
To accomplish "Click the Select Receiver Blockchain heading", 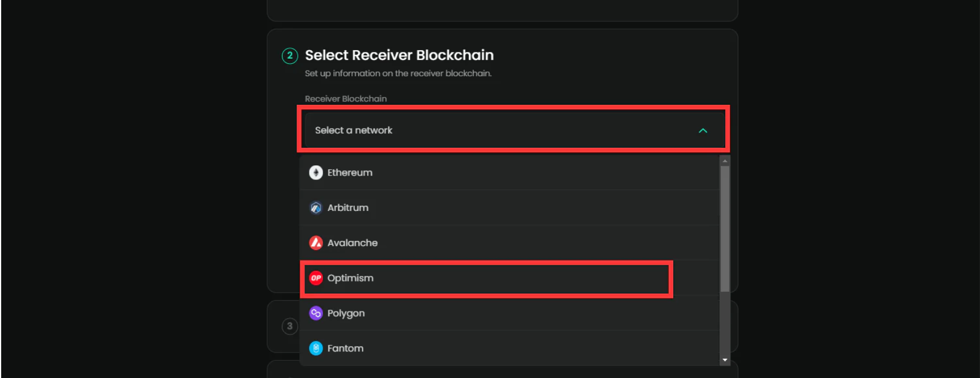I will pyautogui.click(x=399, y=55).
